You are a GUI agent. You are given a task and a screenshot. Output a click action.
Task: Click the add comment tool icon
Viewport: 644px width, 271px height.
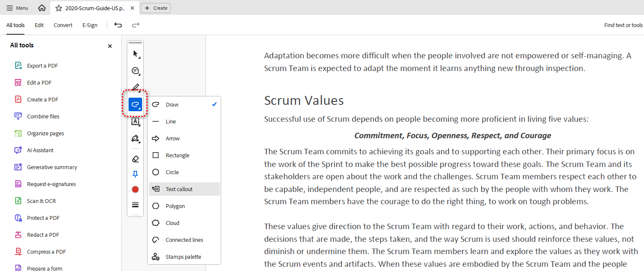(x=135, y=71)
